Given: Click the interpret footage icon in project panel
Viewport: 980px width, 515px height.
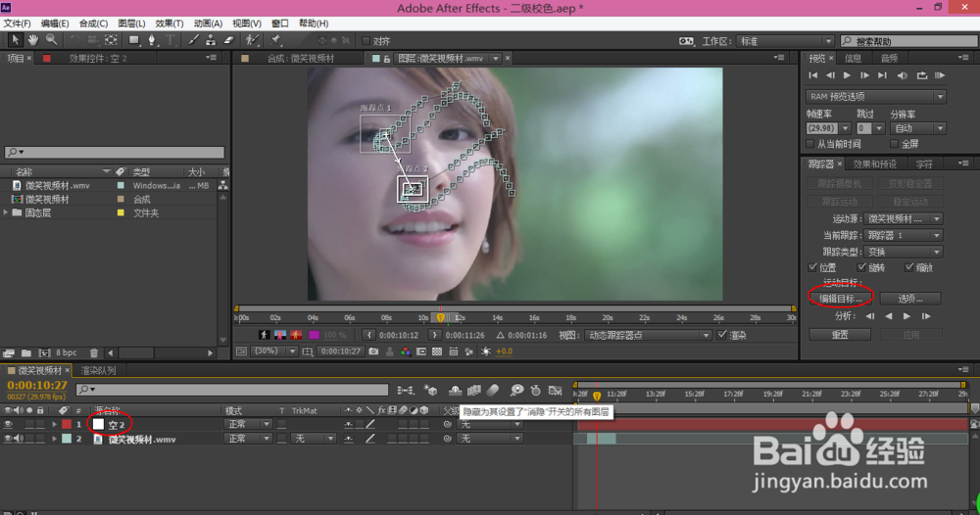Looking at the screenshot, I should tap(9, 353).
